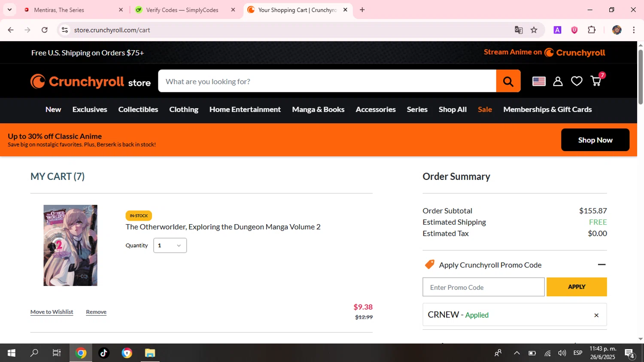The image size is (644, 362).
Task: Click the manga volume cover thumbnail
Action: [x=70, y=245]
